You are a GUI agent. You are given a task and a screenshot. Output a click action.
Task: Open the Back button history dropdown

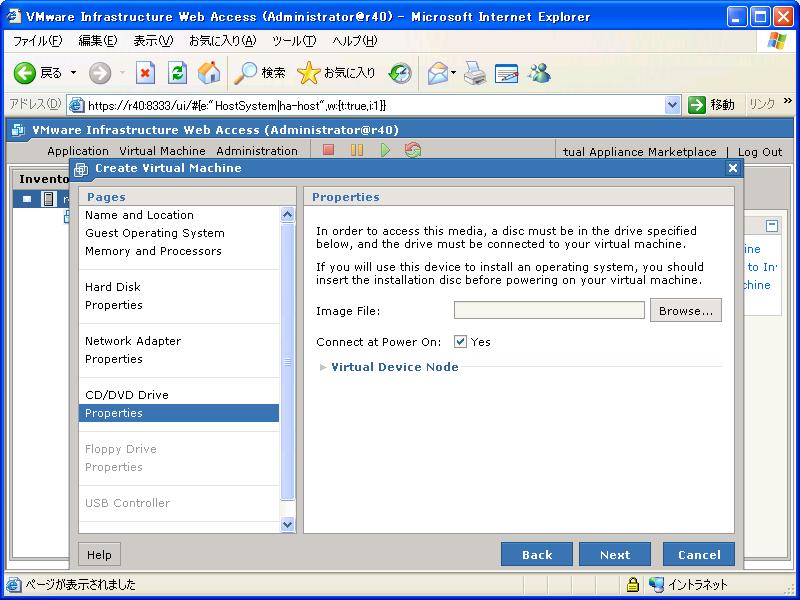73,73
